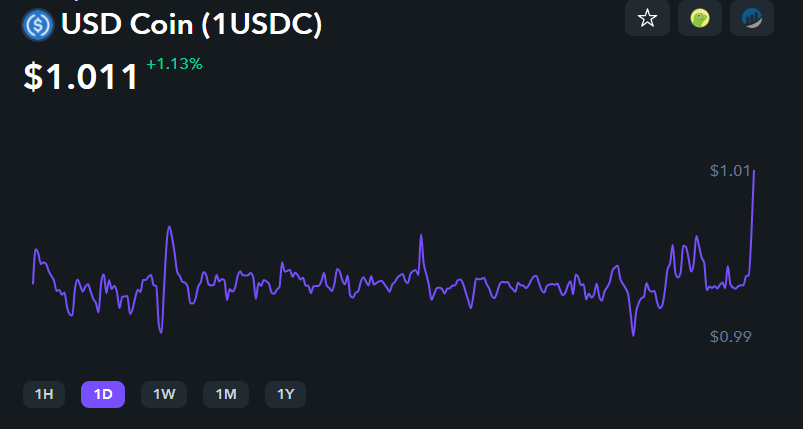
Task: Select the 1H time range
Action: coord(44,394)
